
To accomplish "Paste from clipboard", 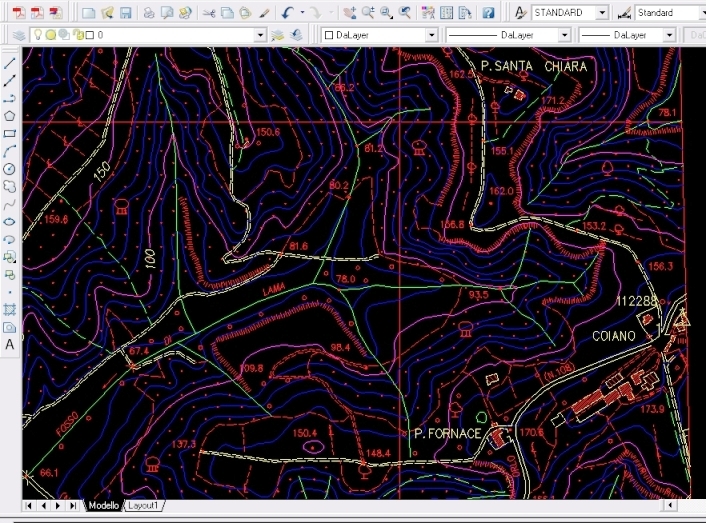I will click(x=245, y=13).
